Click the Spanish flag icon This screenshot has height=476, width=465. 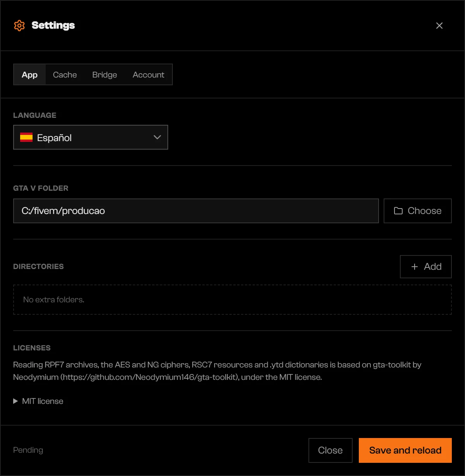coord(26,137)
